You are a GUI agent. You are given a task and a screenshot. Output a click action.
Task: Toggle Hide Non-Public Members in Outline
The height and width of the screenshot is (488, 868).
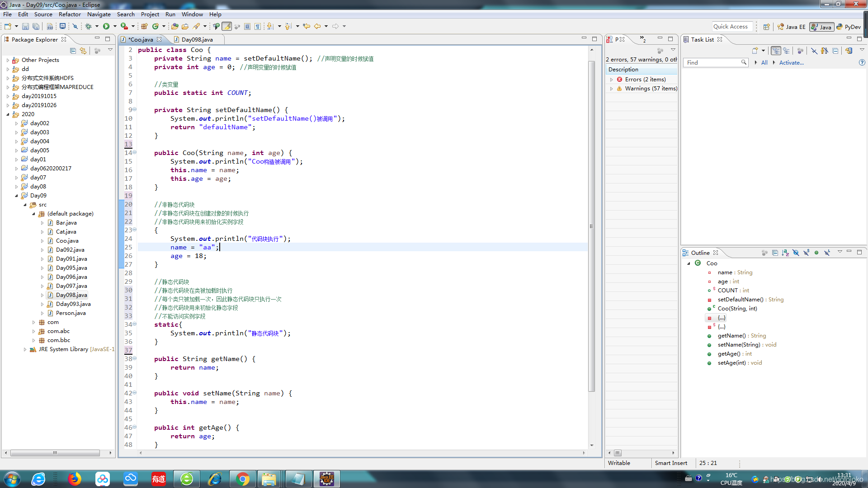816,253
